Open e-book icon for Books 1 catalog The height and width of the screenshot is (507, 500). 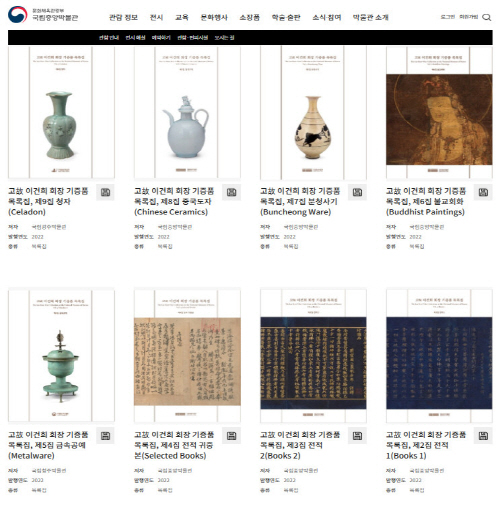tap(483, 436)
